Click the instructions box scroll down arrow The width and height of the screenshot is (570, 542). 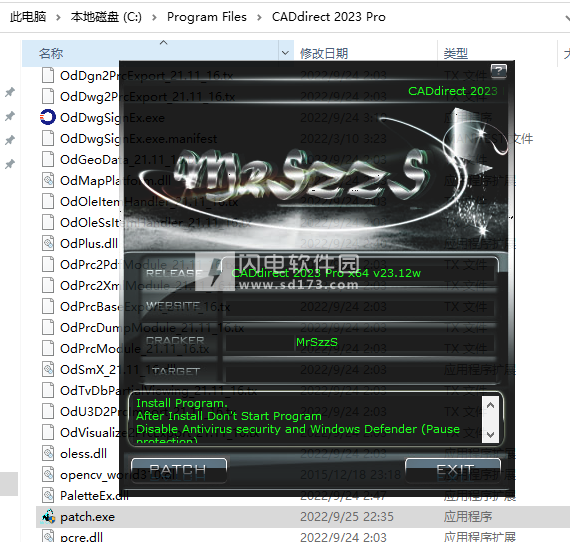490,434
